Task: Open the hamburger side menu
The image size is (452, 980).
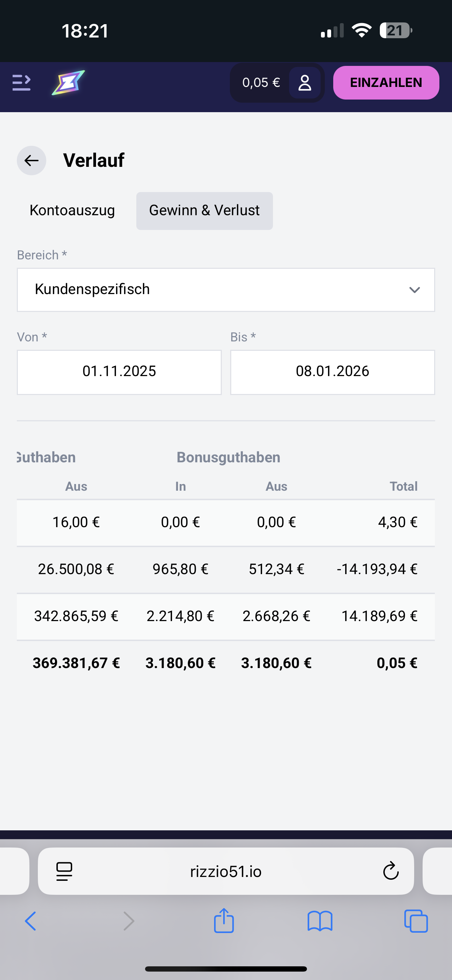Action: (21, 83)
